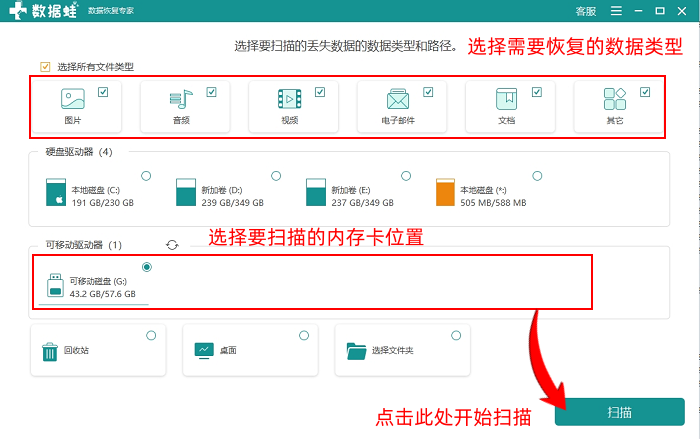Minimize the 数据蛙 window

tap(638, 11)
